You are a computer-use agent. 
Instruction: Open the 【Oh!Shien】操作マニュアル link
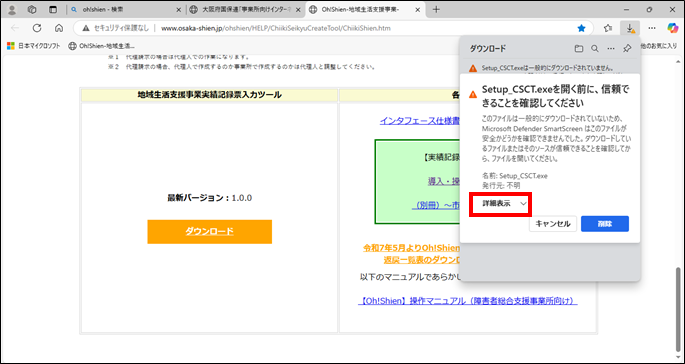[x=467, y=301]
